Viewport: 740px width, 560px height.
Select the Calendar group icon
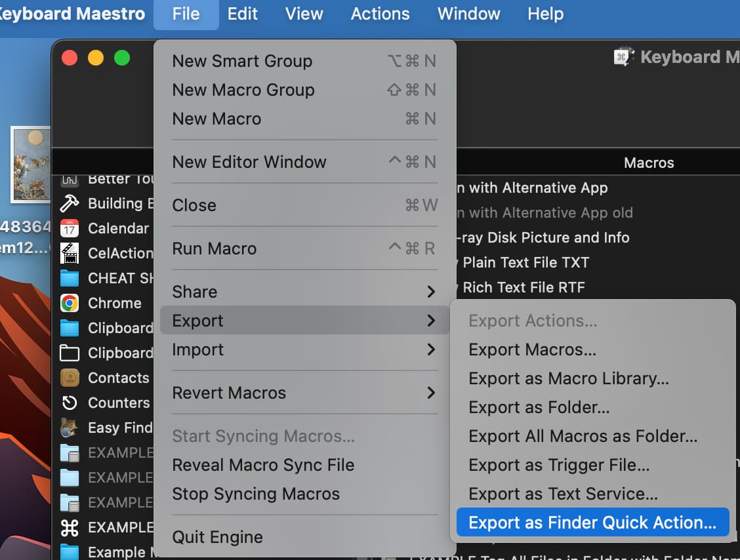point(70,228)
